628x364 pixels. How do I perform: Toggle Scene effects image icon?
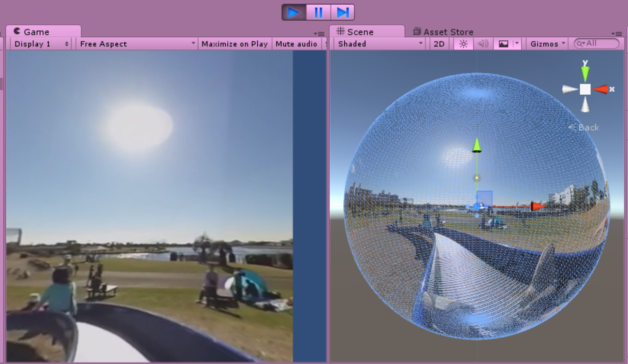click(x=503, y=44)
